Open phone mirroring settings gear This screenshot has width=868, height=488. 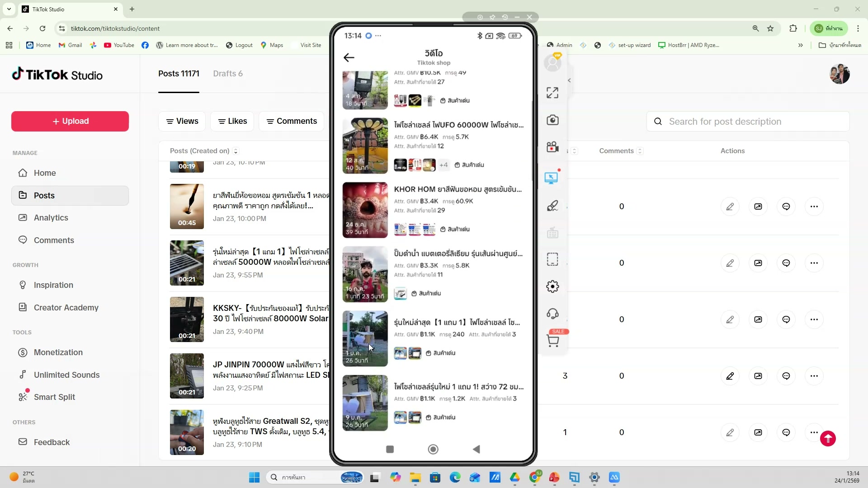552,286
